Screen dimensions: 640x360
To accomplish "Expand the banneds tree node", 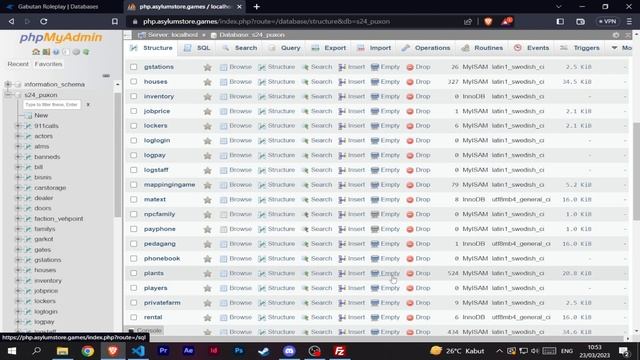I will 18,157.
